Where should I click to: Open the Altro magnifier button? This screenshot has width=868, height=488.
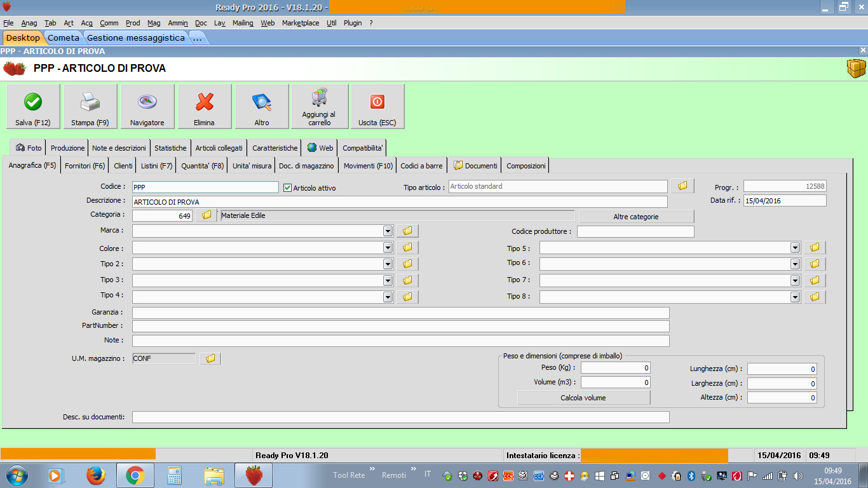click(262, 107)
